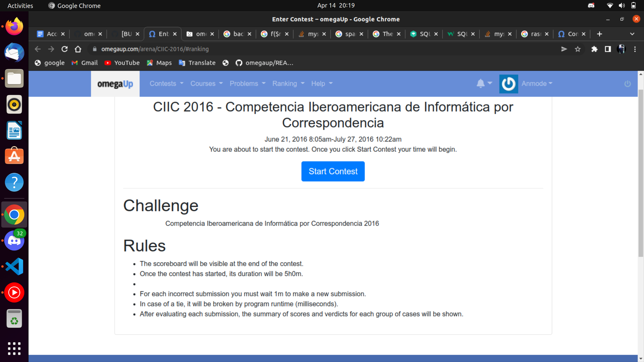This screenshot has height=362, width=644.
Task: Reload the current page
Action: point(64,49)
